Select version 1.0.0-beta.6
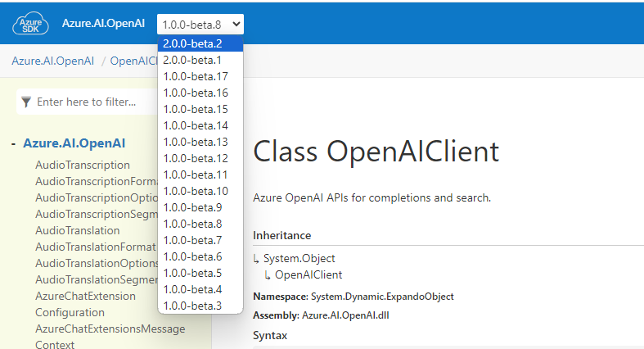Screen dimensions: 644x349 (x=200, y=257)
